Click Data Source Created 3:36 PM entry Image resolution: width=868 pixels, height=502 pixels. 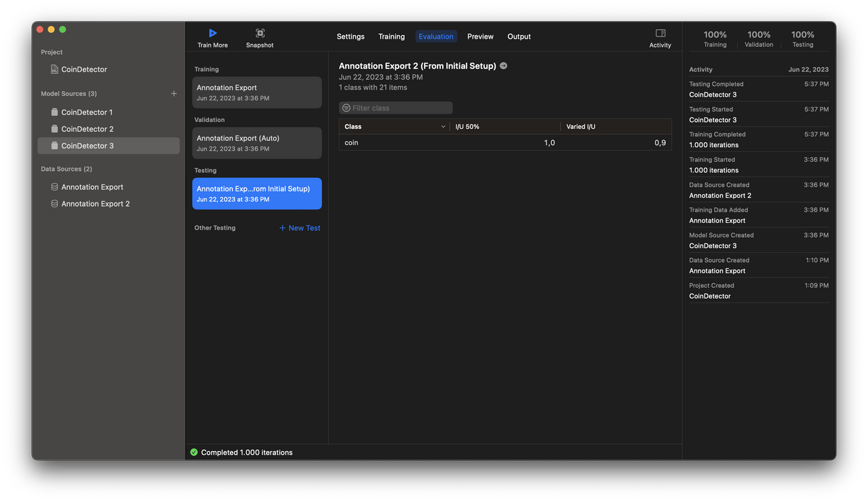point(759,190)
